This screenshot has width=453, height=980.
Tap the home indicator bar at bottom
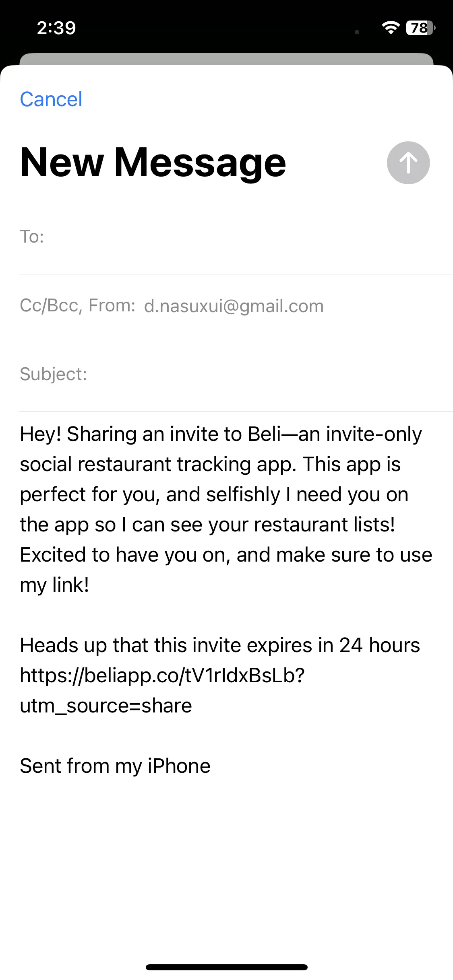[x=227, y=967]
